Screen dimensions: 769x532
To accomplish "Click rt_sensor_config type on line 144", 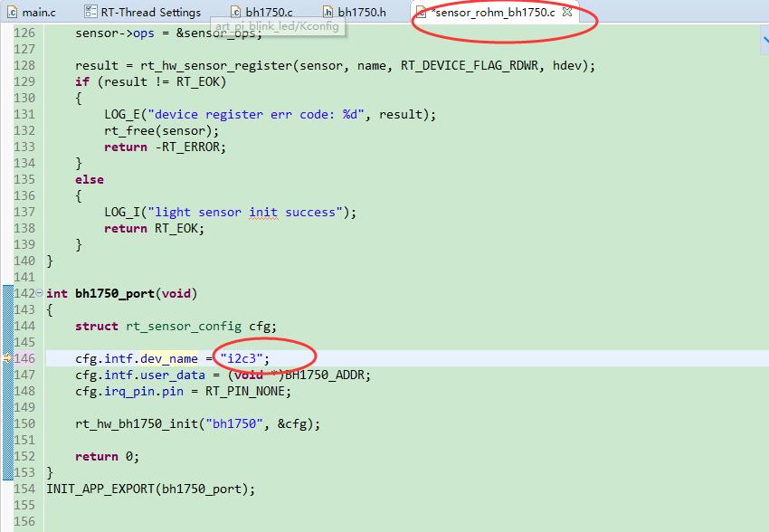I will pos(184,326).
